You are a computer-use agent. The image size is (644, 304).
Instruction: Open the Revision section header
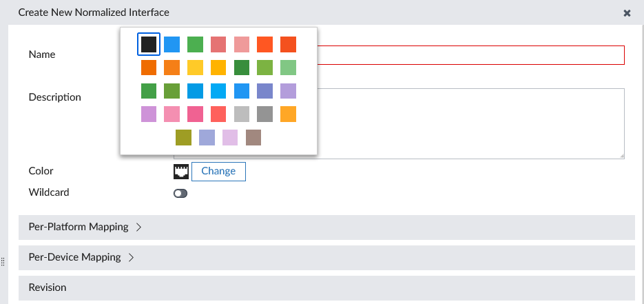[x=48, y=287]
